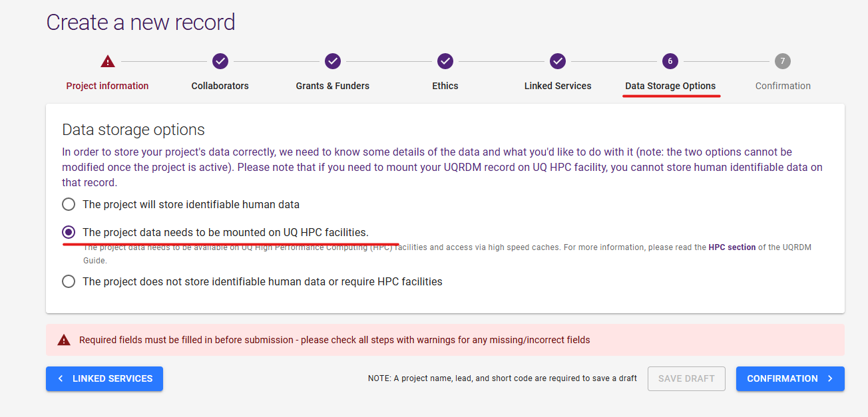Image resolution: width=868 pixels, height=417 pixels.
Task: Click the Confirmation next button
Action: click(790, 378)
